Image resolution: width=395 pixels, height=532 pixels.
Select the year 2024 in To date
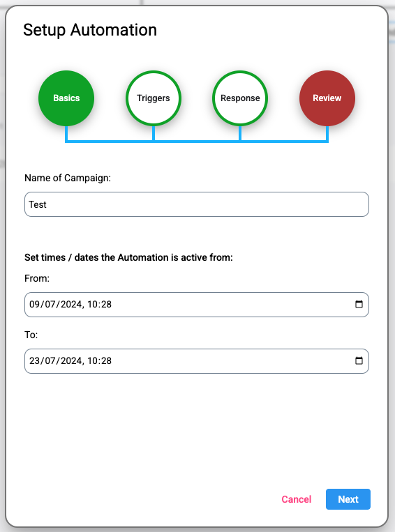click(71, 360)
